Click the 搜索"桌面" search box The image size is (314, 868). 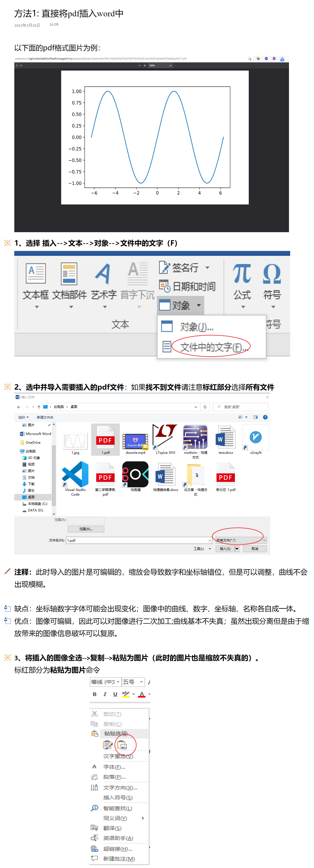(241, 407)
